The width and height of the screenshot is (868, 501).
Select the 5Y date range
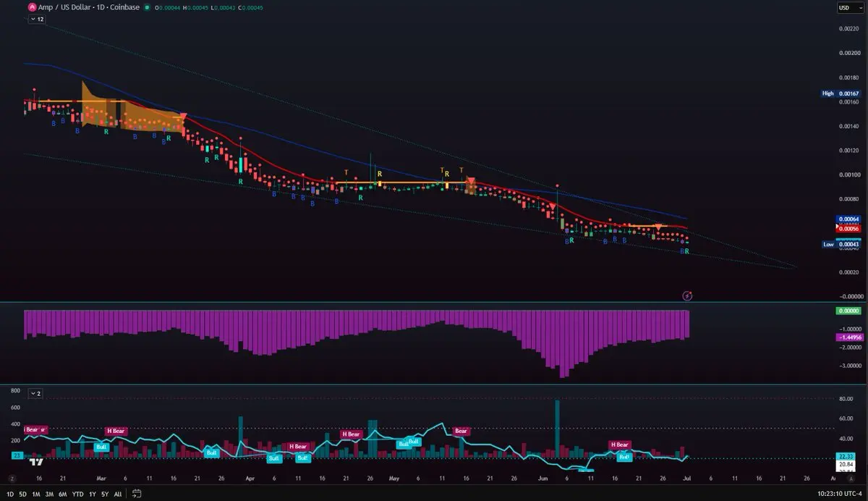104,494
